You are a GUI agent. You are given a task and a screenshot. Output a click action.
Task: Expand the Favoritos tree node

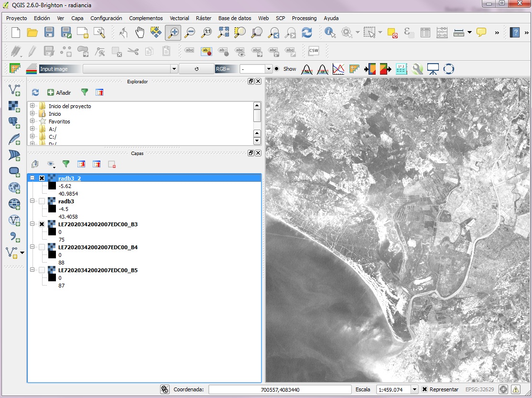click(x=32, y=121)
